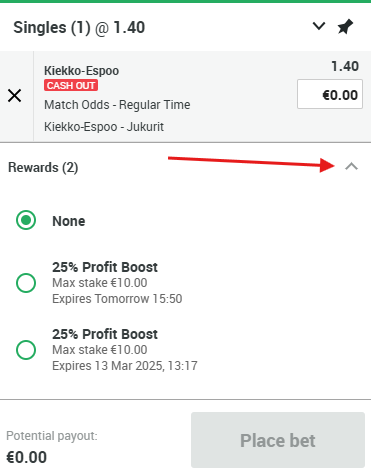Click the Rewards (2) header label

coord(43,167)
